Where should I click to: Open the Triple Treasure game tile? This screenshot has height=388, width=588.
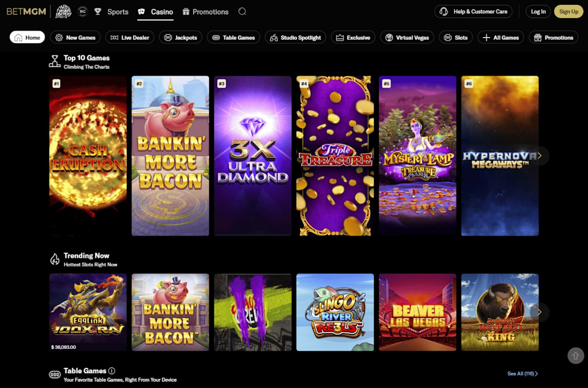(335, 155)
